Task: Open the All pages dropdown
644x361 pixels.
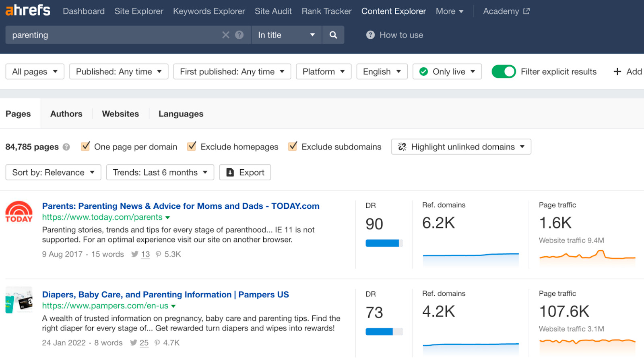Action: pos(35,72)
